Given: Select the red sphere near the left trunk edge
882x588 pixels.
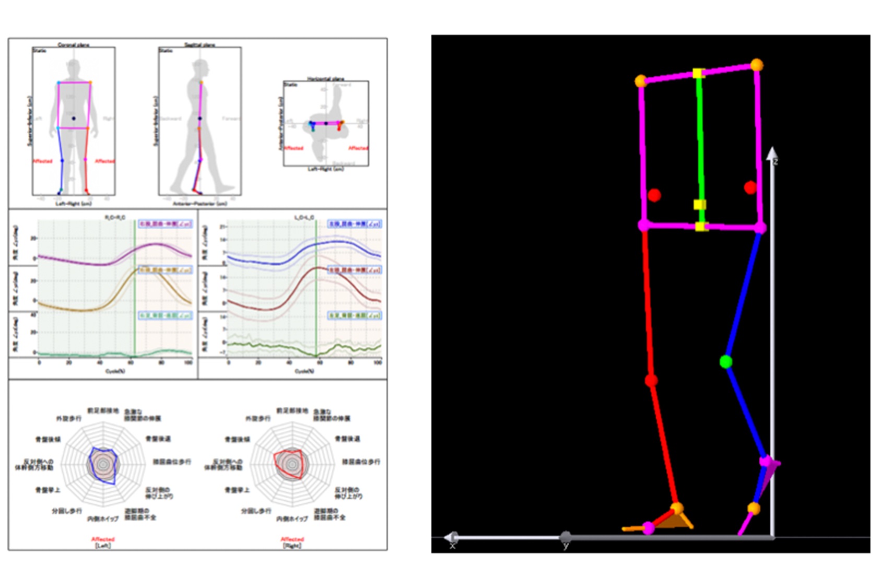Looking at the screenshot, I should 654,195.
